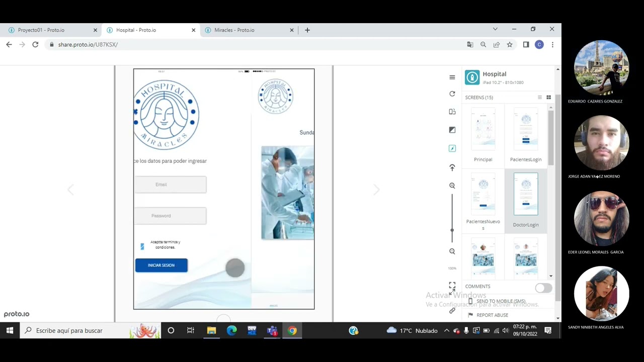
Task: Click the INICIAR SESION button
Action: click(x=161, y=265)
